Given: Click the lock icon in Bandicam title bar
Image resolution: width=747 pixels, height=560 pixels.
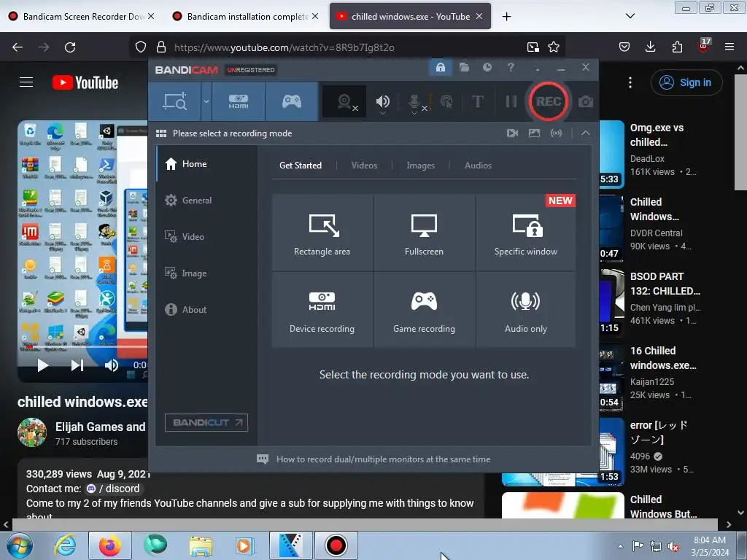Looking at the screenshot, I should (x=440, y=67).
